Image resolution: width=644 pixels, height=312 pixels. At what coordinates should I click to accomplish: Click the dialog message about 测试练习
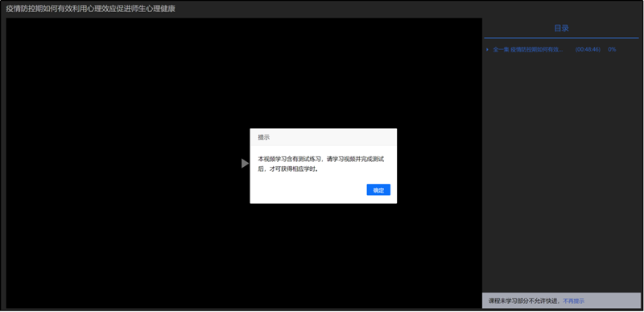pos(320,163)
